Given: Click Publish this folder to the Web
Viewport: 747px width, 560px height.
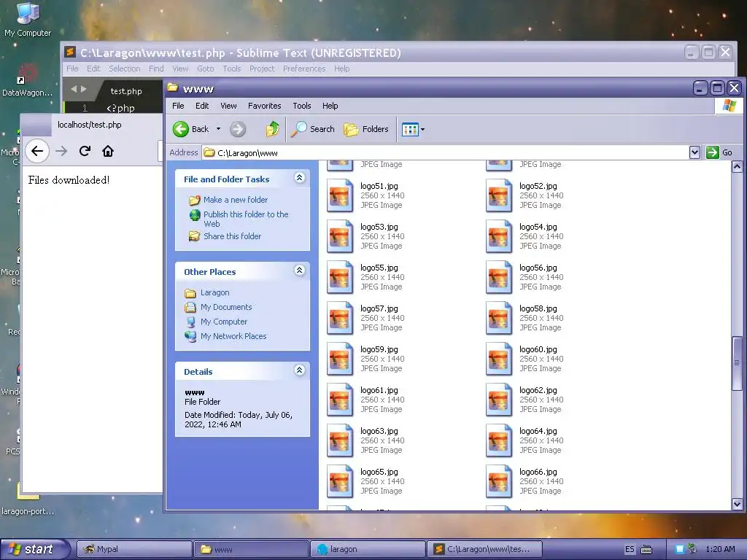Looking at the screenshot, I should 246,219.
